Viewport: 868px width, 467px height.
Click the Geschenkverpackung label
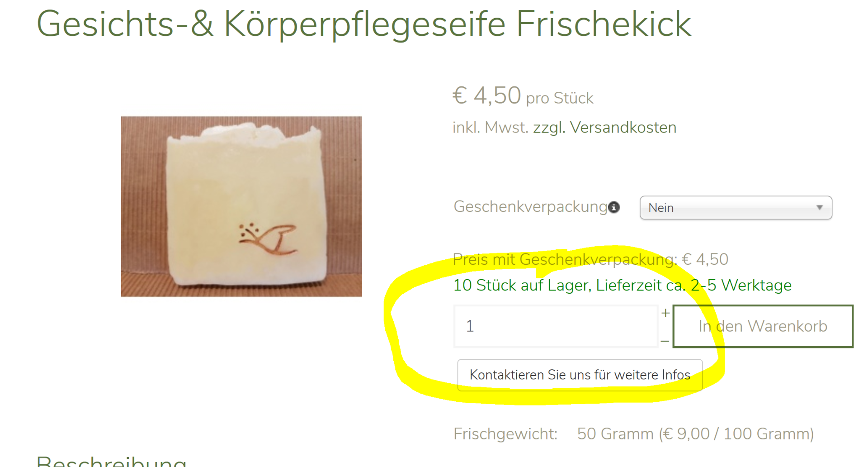click(531, 207)
